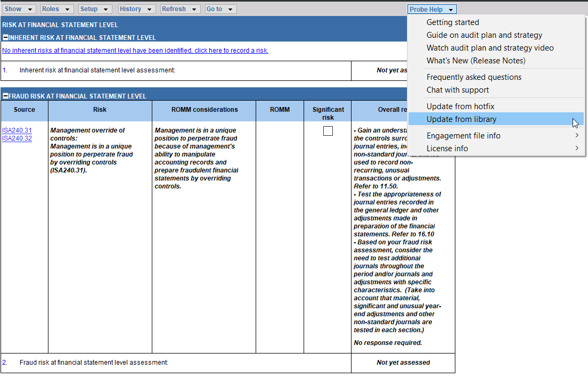Click question number 1 link

point(4,70)
